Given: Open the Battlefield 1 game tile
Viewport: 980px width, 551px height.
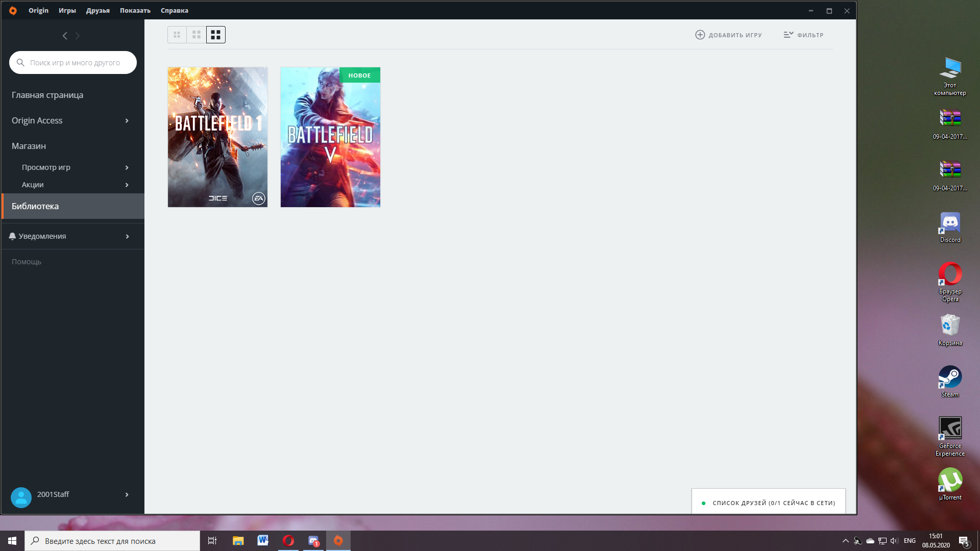Looking at the screenshot, I should (x=218, y=137).
